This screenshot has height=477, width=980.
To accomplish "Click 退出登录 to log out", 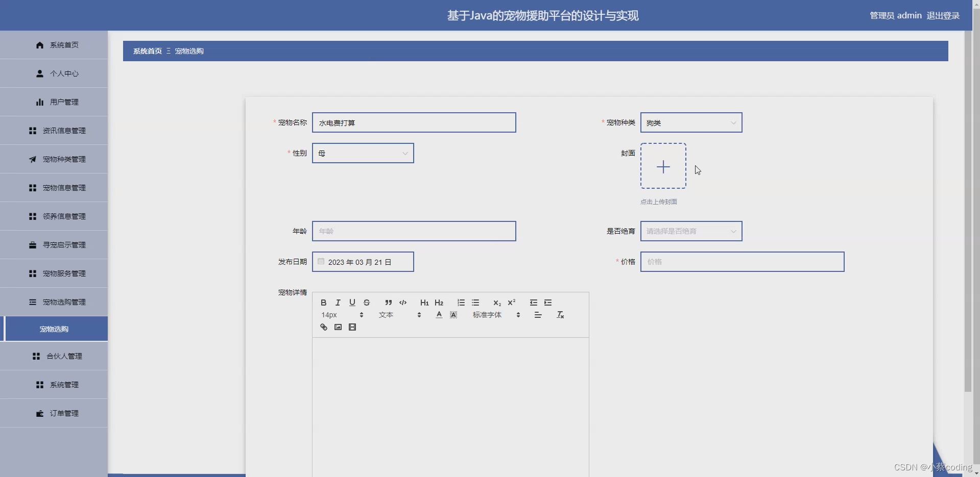I will click(x=943, y=15).
